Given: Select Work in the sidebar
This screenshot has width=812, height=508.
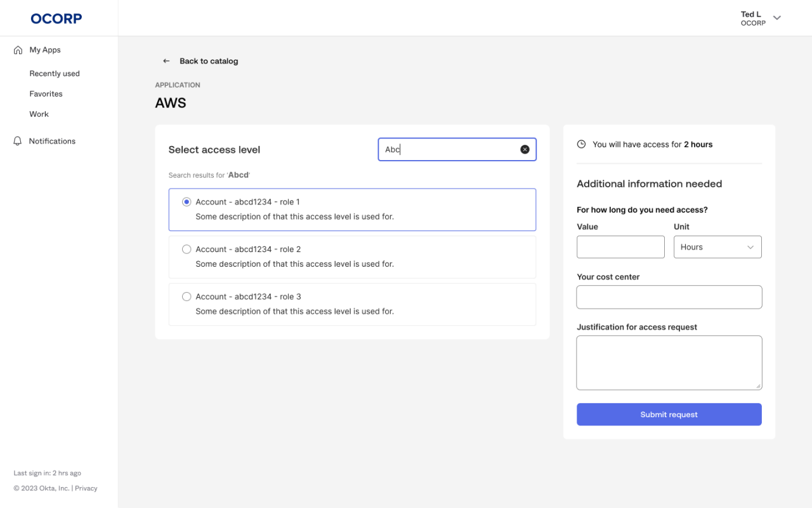Looking at the screenshot, I should (x=39, y=114).
